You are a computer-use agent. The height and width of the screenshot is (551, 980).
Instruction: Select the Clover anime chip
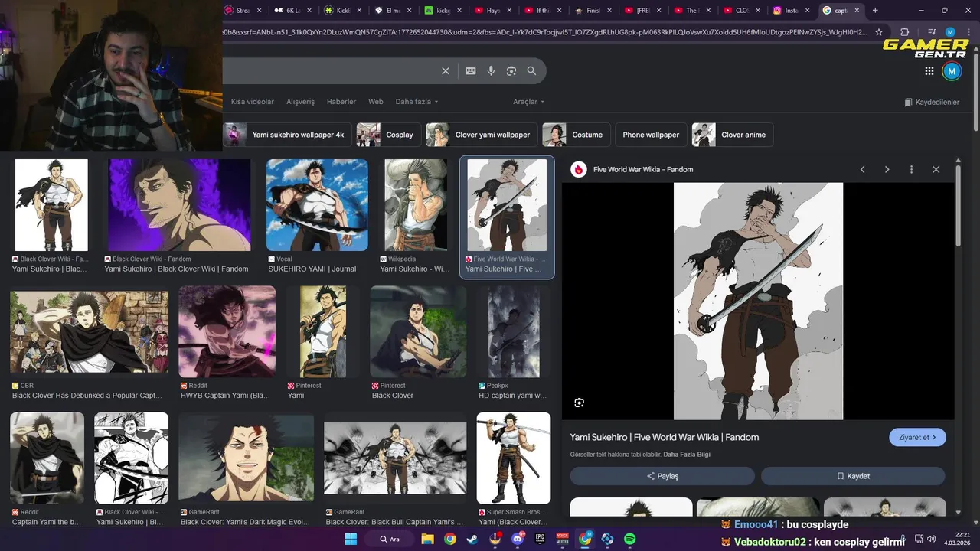[x=732, y=135]
